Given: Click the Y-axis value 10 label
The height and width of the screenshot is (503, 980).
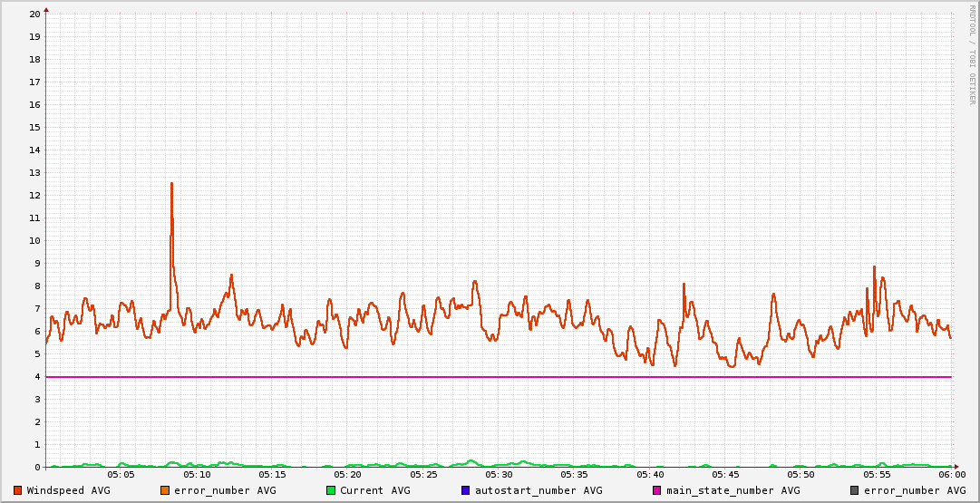Looking at the screenshot, I should click(x=34, y=240).
